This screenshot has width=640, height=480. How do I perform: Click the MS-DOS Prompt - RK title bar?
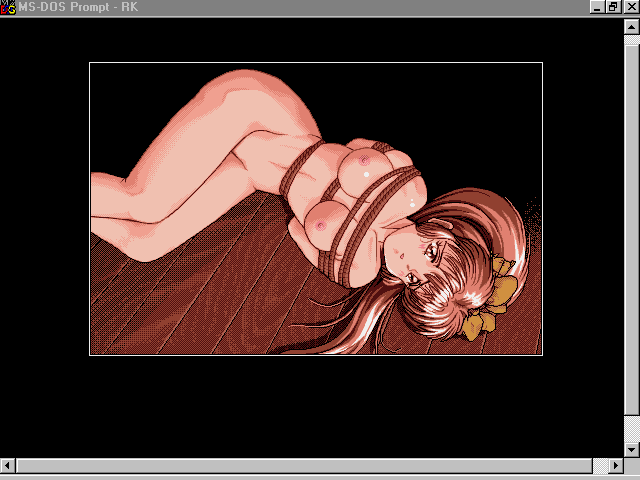[300, 7]
